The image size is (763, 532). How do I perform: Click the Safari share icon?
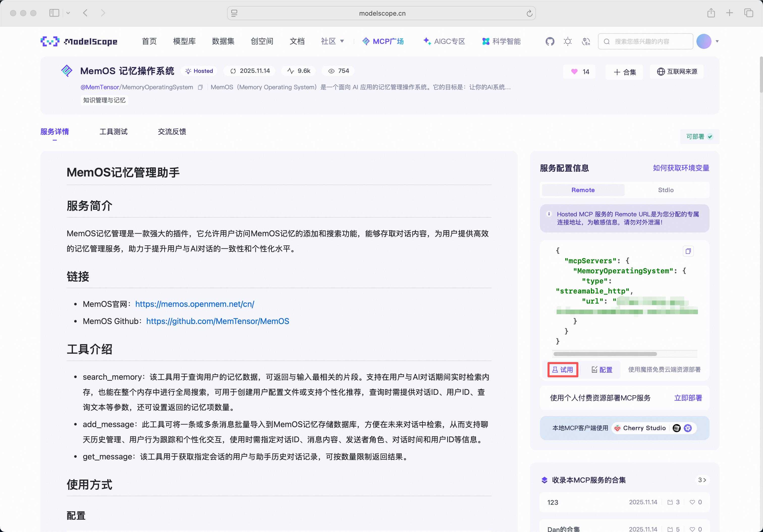[x=711, y=13]
